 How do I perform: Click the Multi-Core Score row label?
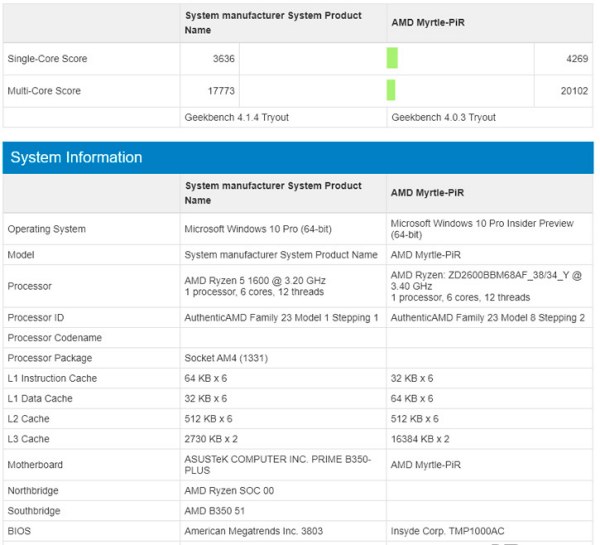point(44,91)
